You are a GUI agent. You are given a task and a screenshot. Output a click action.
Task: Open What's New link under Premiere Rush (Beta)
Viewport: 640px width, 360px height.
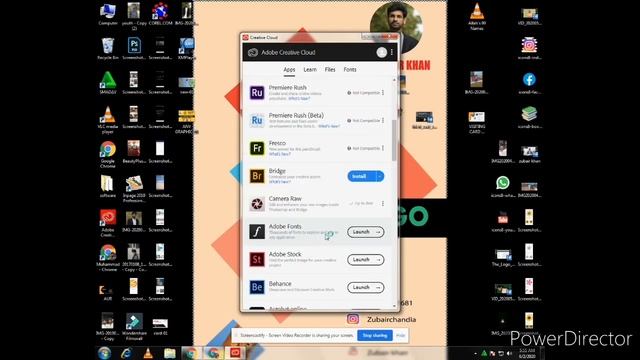329,126
